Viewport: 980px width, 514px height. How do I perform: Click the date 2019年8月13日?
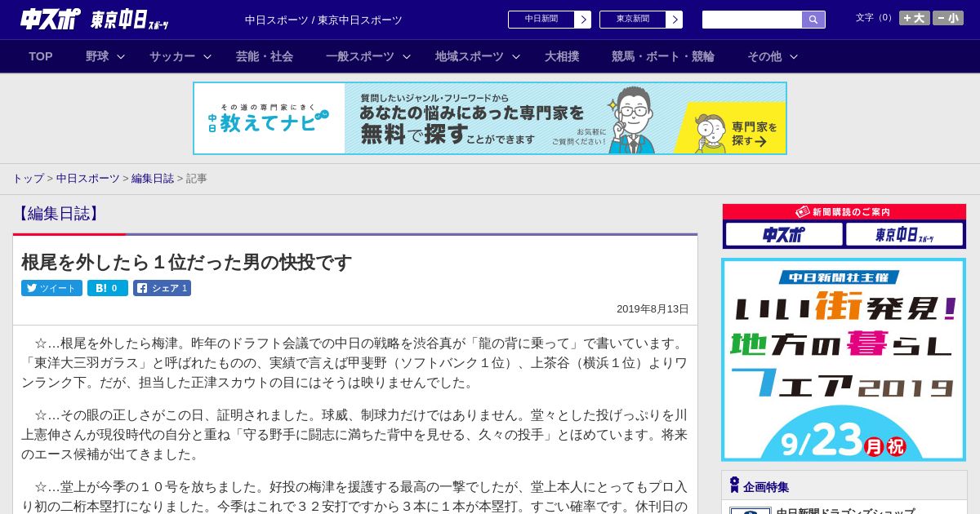pos(653,309)
